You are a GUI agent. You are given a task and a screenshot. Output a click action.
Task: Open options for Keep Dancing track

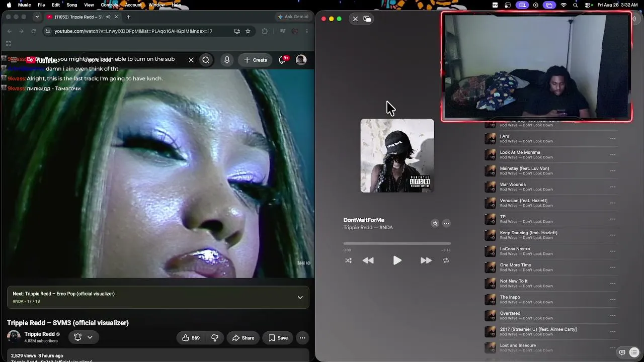click(613, 235)
